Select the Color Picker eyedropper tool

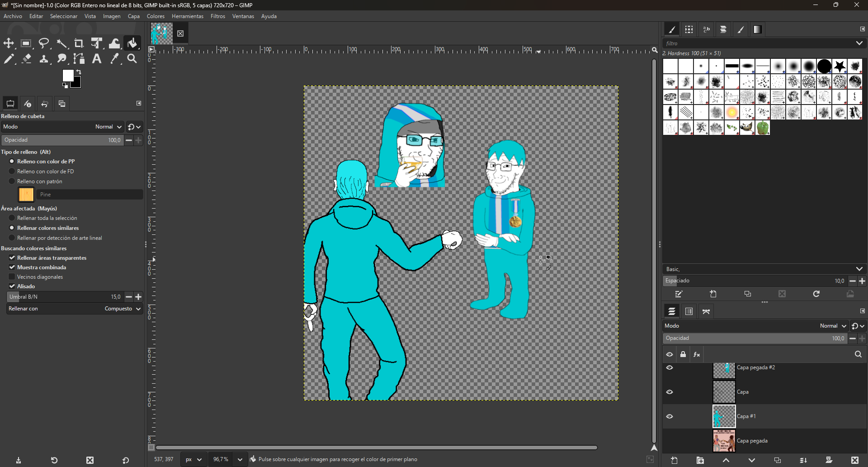114,59
